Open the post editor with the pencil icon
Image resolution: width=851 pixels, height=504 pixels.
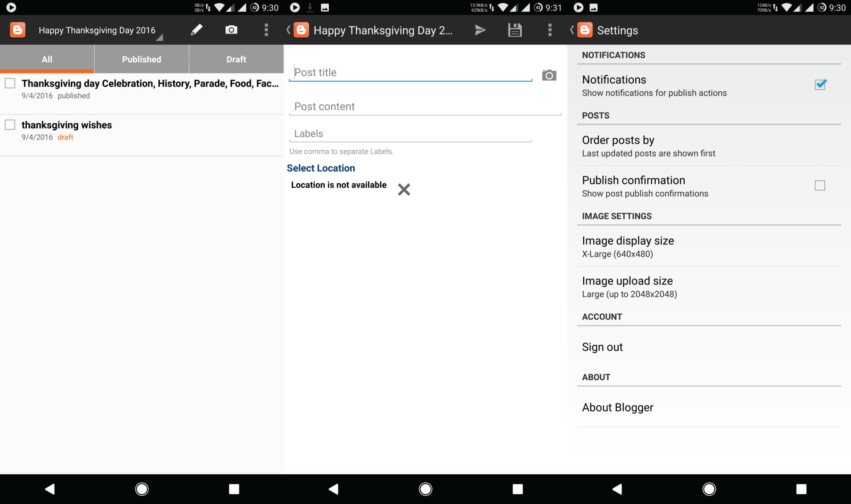pos(197,29)
